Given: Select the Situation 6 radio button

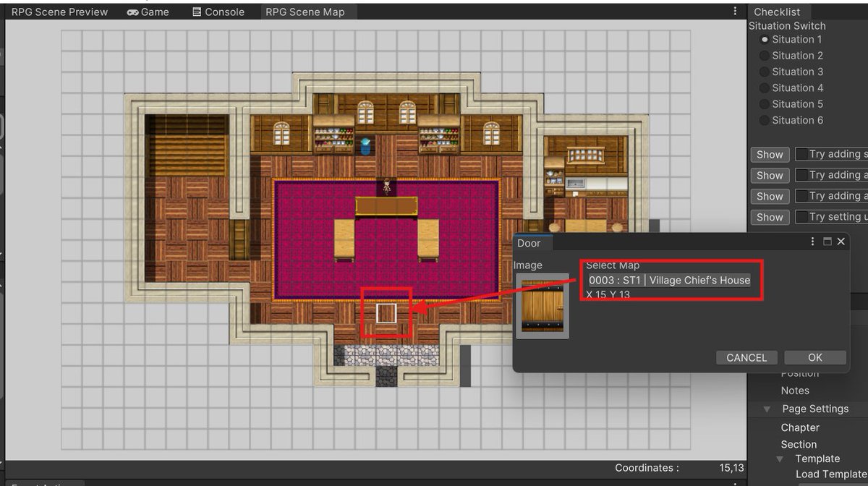Looking at the screenshot, I should coord(766,120).
